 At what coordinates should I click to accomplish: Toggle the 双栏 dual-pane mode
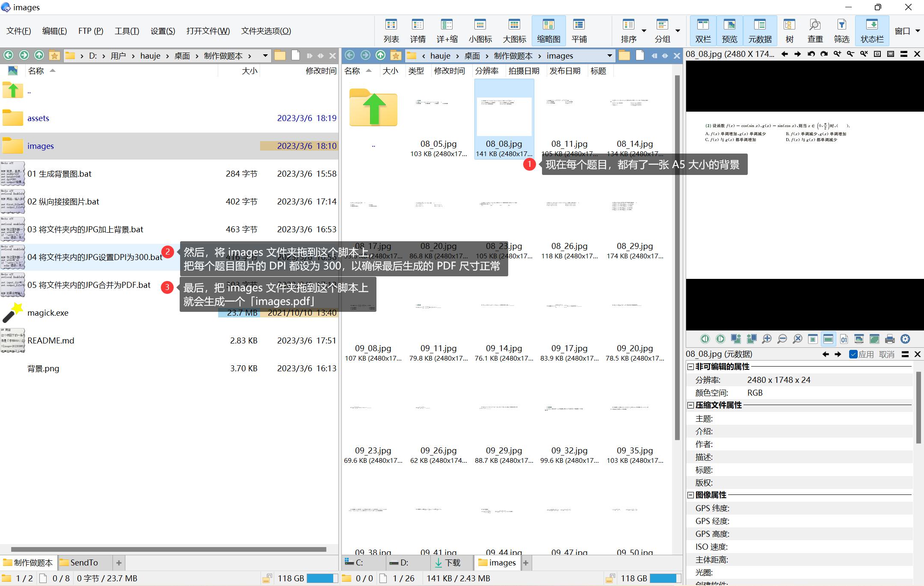tap(703, 31)
